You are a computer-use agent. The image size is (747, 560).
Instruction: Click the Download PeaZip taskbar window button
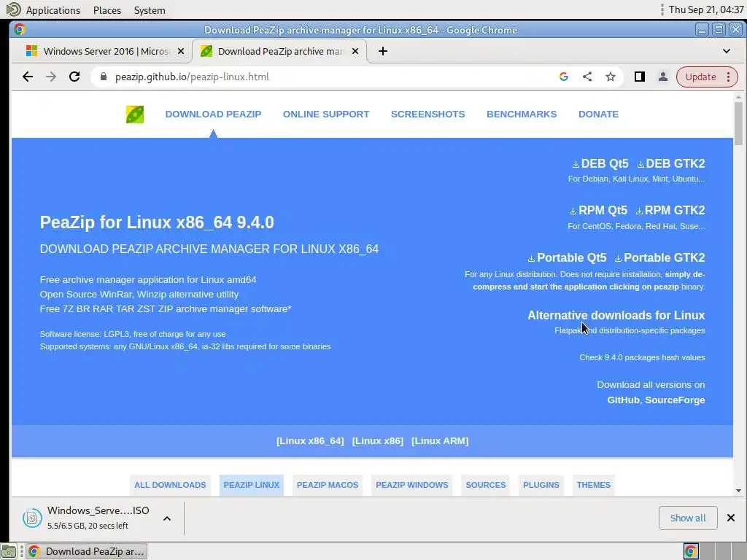pos(86,551)
